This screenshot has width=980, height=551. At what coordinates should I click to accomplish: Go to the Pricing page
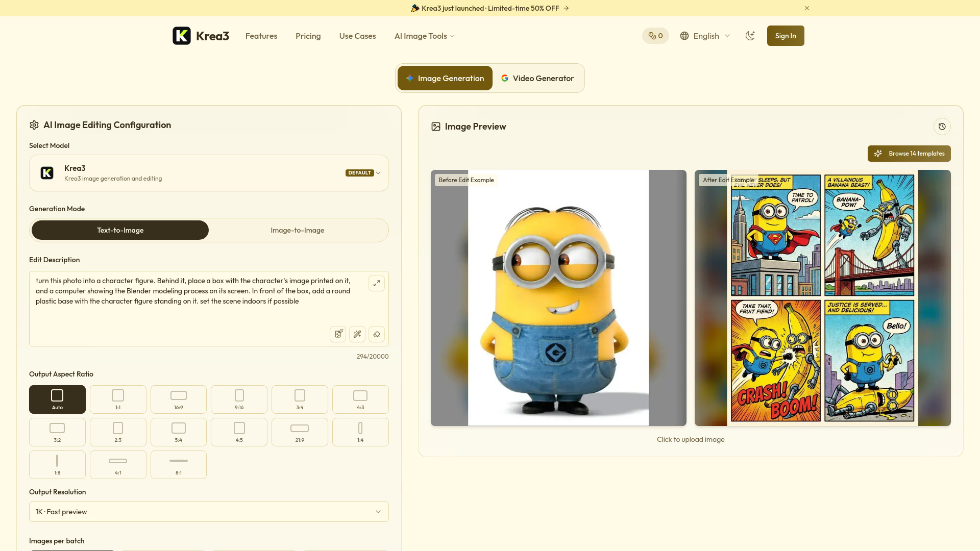(x=308, y=36)
